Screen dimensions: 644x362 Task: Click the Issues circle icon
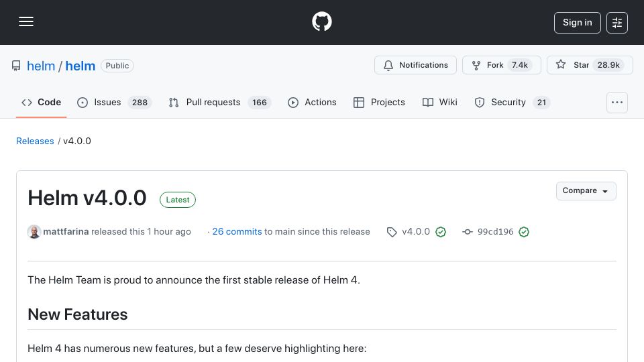click(x=82, y=103)
